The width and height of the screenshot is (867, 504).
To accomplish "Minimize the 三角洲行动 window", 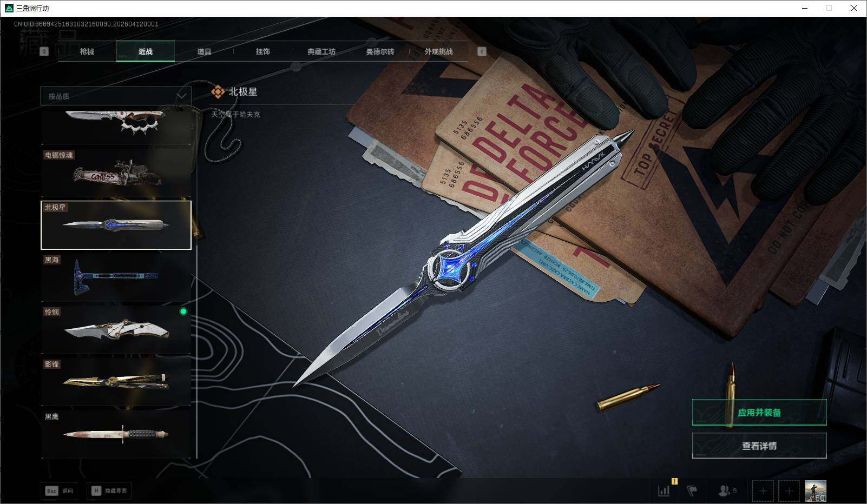I will [804, 8].
